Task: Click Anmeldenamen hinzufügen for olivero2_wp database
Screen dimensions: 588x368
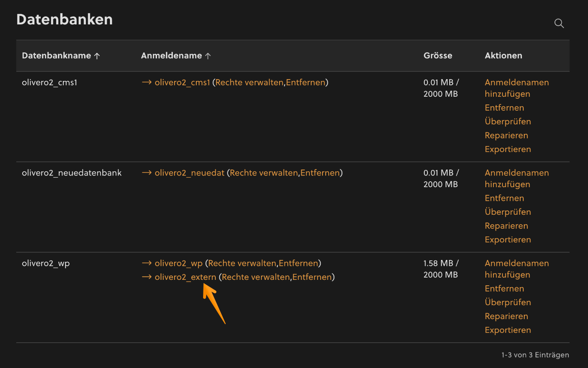Action: point(517,269)
